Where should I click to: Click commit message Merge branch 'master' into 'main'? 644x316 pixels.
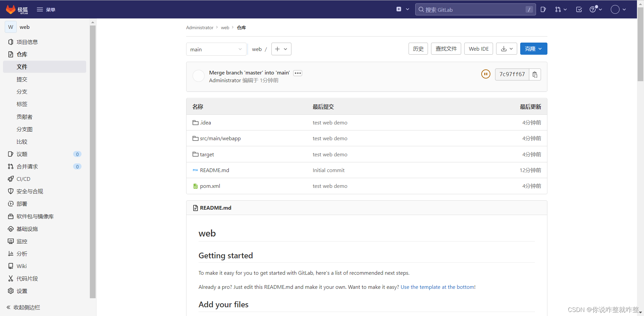click(x=249, y=72)
